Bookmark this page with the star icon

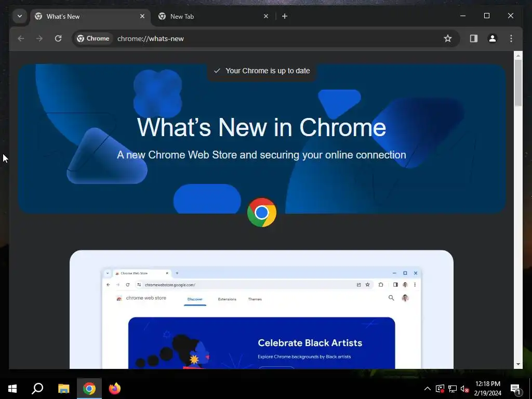coord(448,38)
